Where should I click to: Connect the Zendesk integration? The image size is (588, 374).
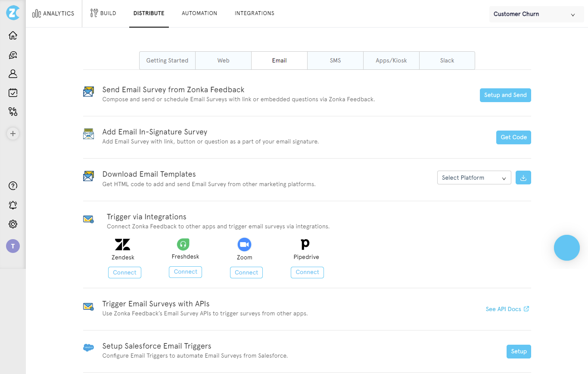pyautogui.click(x=124, y=273)
